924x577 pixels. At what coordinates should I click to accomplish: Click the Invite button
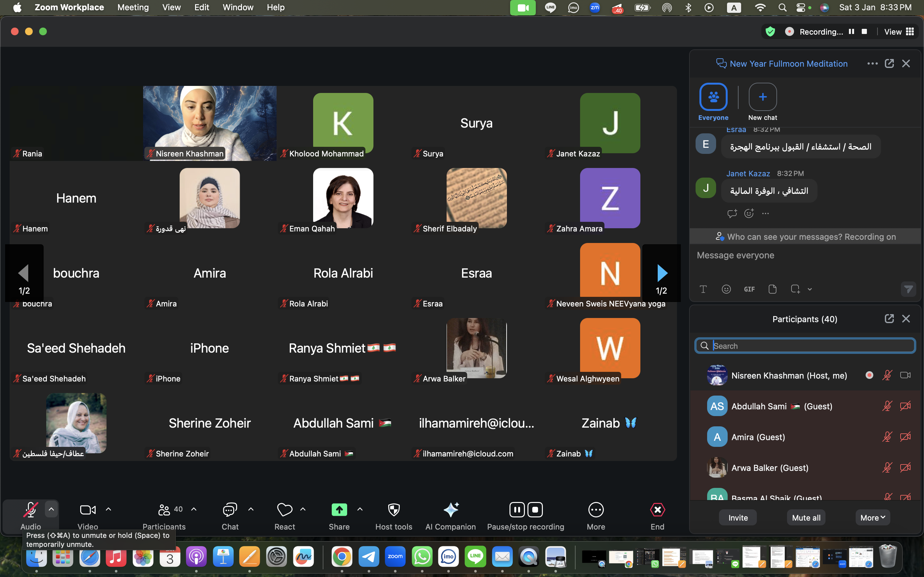point(738,518)
